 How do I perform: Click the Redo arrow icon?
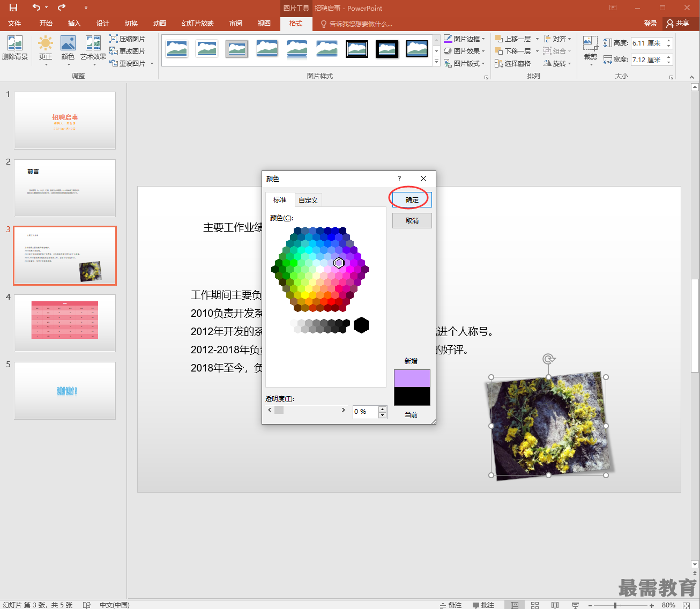coord(62,8)
